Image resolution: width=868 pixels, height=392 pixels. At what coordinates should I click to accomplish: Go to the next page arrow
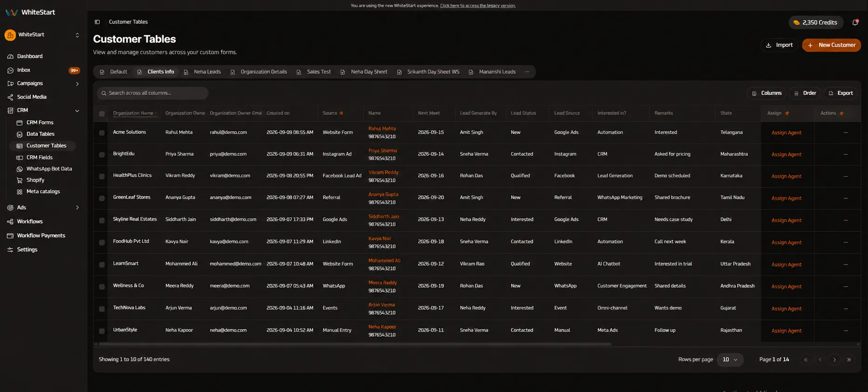(835, 360)
